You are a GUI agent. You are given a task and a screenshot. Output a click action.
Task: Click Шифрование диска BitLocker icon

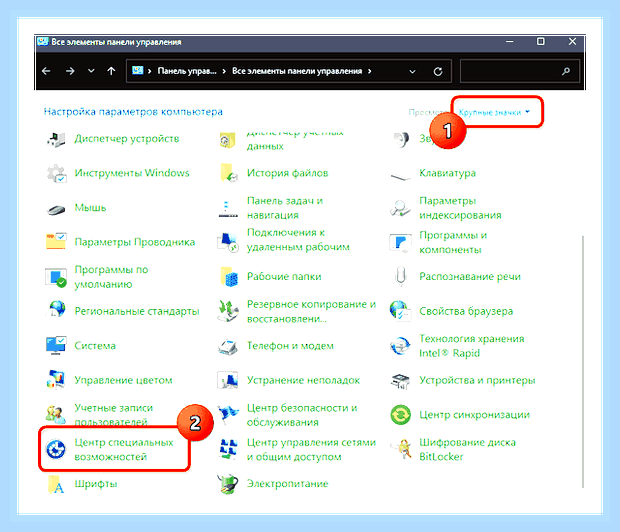401,449
